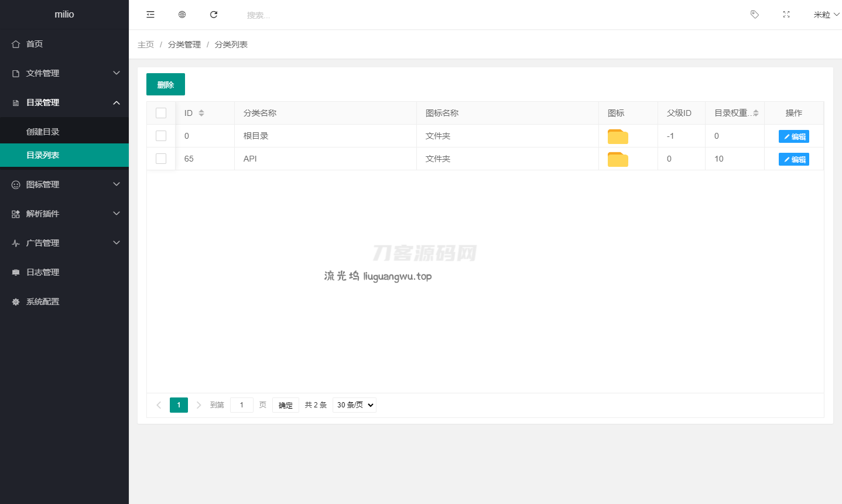
Task: Select the 日志管理 sidebar item
Action: click(43, 272)
